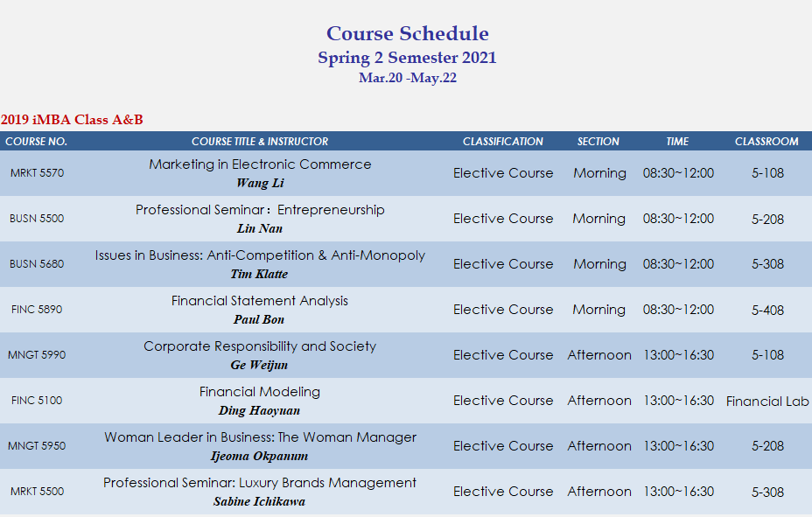The width and height of the screenshot is (812, 517).
Task: Select course number MRKT 5570
Action: coord(38,173)
